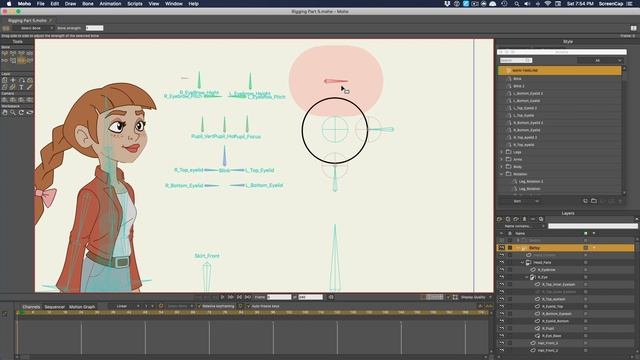Toggle visibility of the R_Eye_Base layer
Image resolution: width=640 pixels, height=360 pixels.
coord(502,336)
